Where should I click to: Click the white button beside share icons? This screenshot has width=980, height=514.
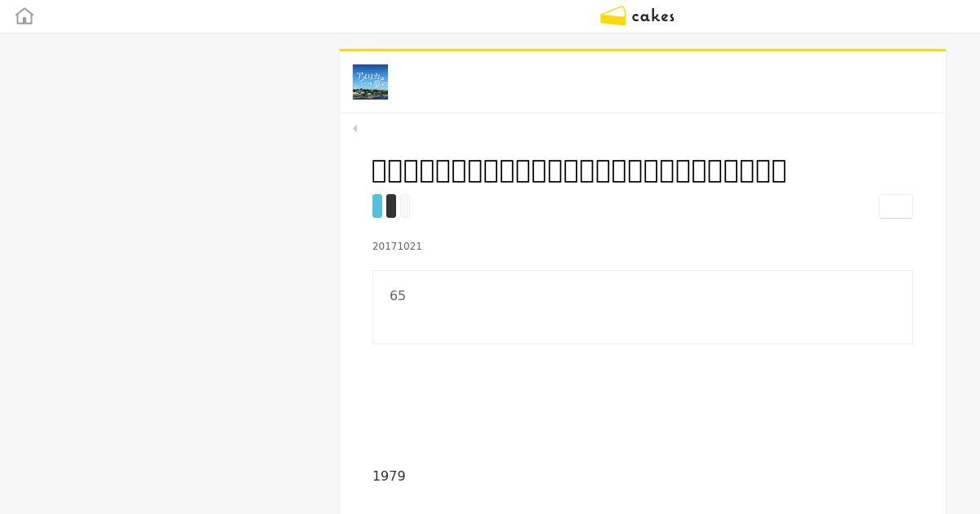pyautogui.click(x=896, y=206)
